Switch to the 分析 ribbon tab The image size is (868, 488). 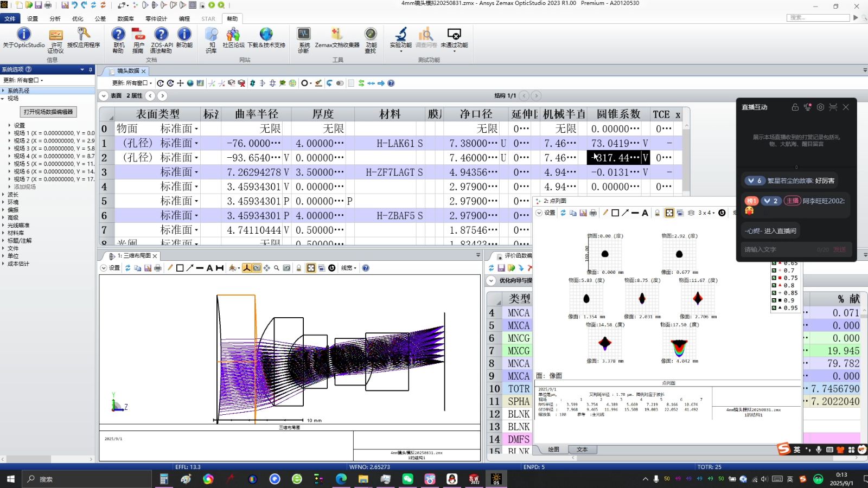[x=55, y=18]
